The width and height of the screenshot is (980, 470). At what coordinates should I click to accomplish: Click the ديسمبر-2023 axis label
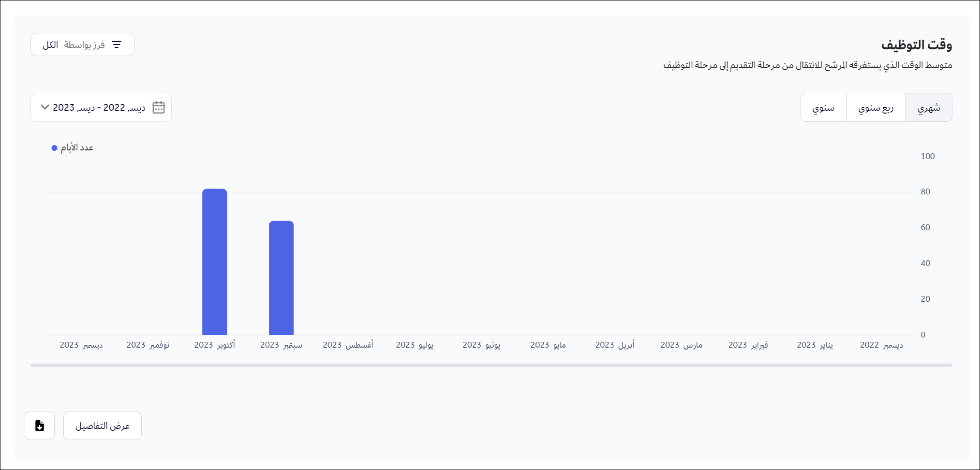(81, 345)
